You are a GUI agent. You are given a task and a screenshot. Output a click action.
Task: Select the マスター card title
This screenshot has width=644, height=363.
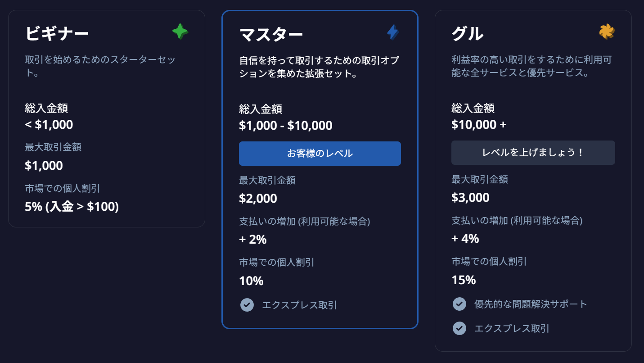(x=271, y=34)
